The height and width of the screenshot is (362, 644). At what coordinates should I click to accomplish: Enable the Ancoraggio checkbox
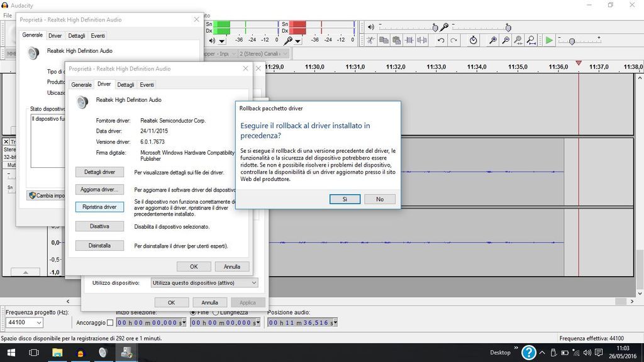click(110, 322)
